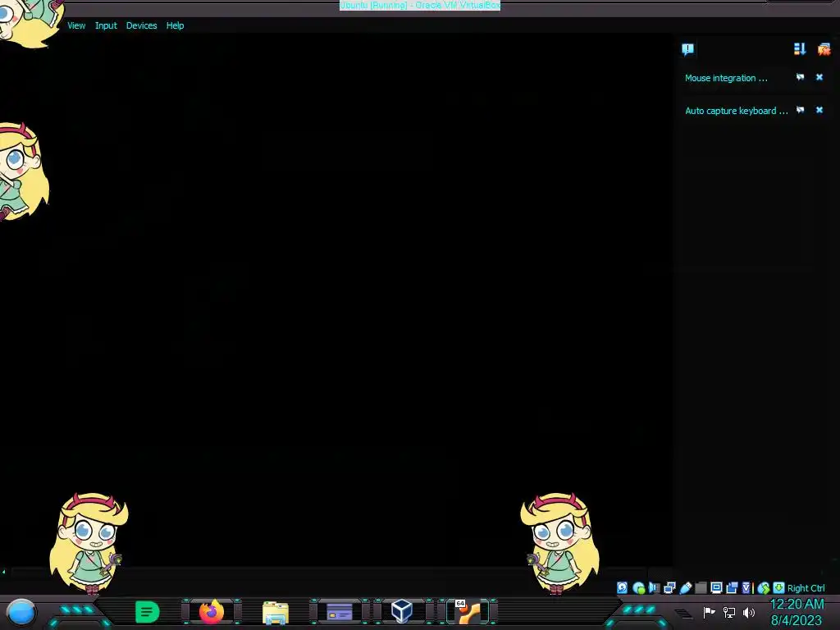Pin the Mouse integration notification
The height and width of the screenshot is (630, 840).
tap(800, 77)
